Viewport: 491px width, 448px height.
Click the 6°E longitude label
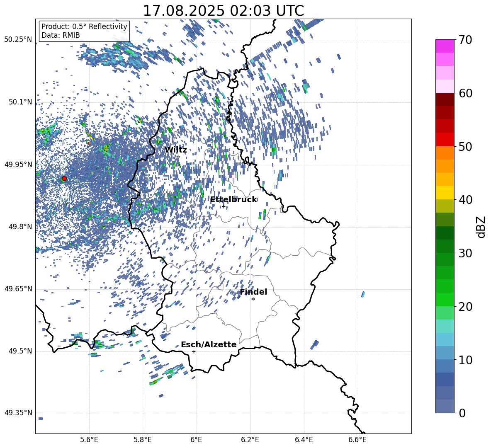tap(196, 440)
